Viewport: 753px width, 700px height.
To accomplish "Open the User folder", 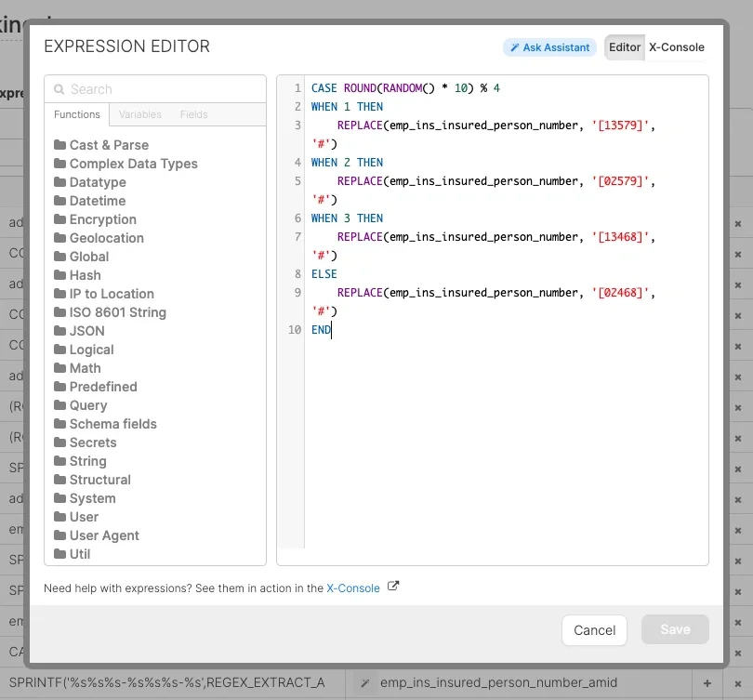I will [76, 517].
